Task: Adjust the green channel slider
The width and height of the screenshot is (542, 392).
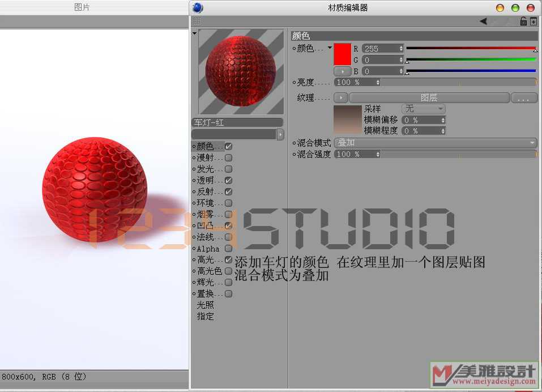Action: 471,60
